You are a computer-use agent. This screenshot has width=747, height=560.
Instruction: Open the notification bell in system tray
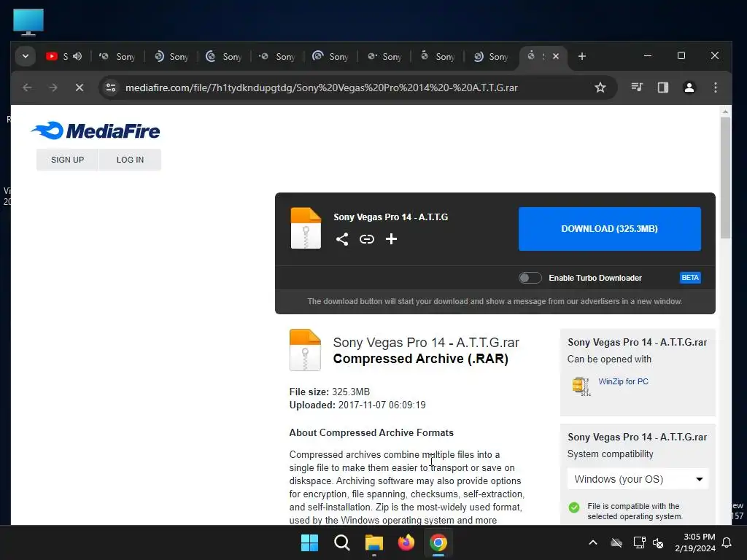click(x=727, y=542)
